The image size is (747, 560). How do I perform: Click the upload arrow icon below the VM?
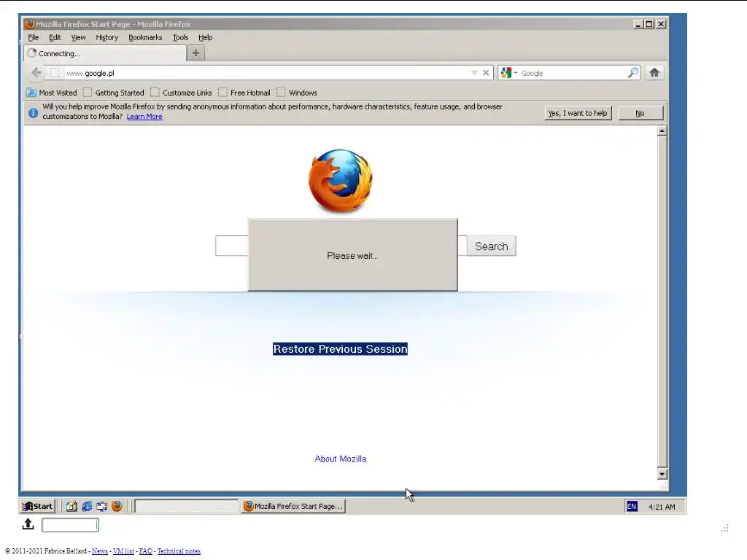coord(28,524)
